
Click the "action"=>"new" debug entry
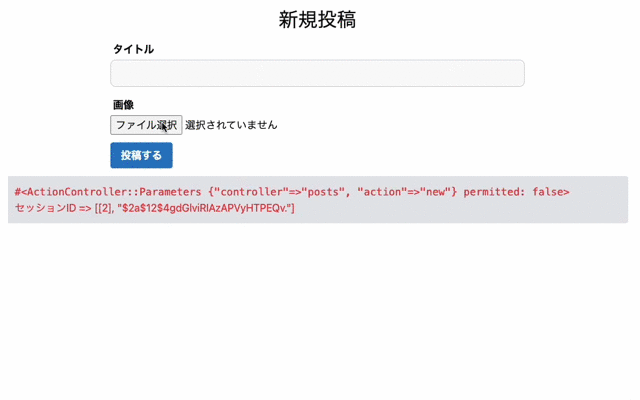coord(404,192)
